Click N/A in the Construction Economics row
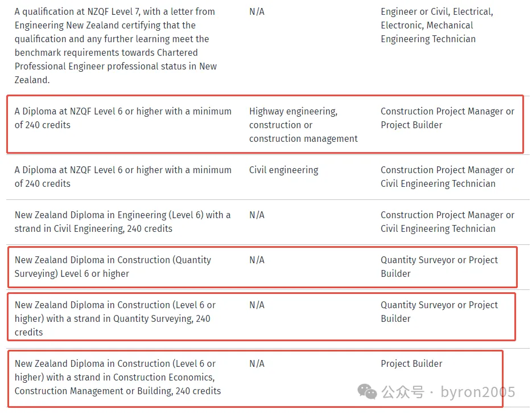The width and height of the screenshot is (532, 413). click(257, 363)
